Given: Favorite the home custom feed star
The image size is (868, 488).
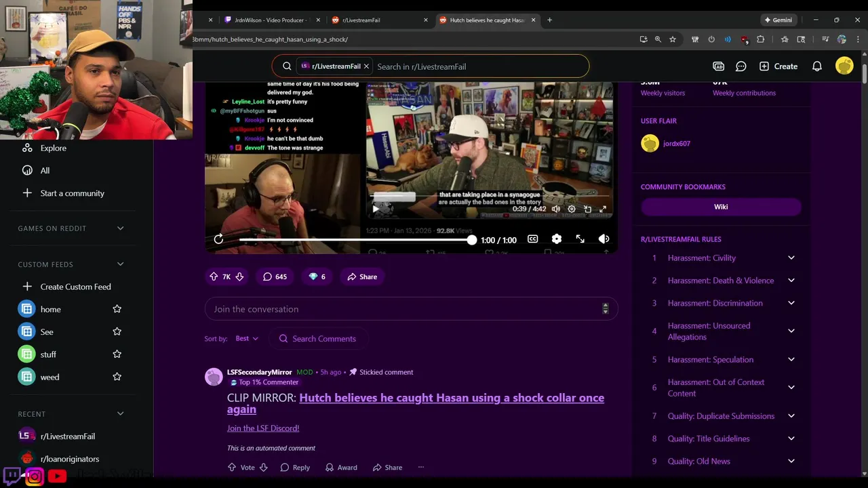Looking at the screenshot, I should tap(117, 309).
